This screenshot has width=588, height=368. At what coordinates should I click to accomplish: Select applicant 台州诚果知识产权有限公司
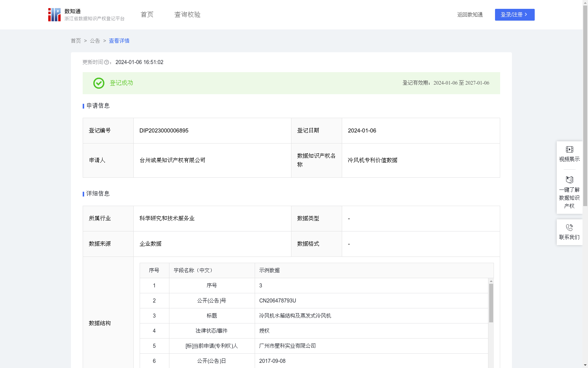[x=172, y=160]
